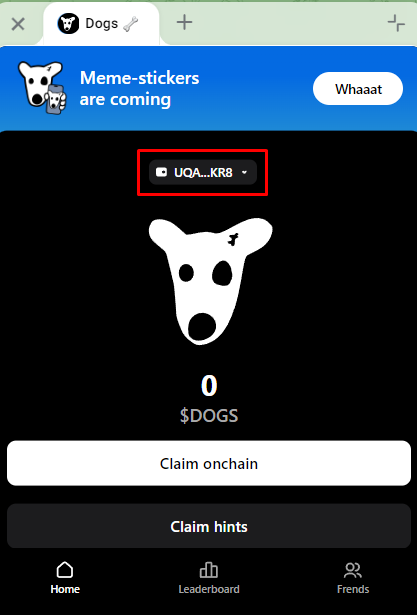
Task: Select the Leaderboard label in the bottom navigation
Action: coord(209,589)
